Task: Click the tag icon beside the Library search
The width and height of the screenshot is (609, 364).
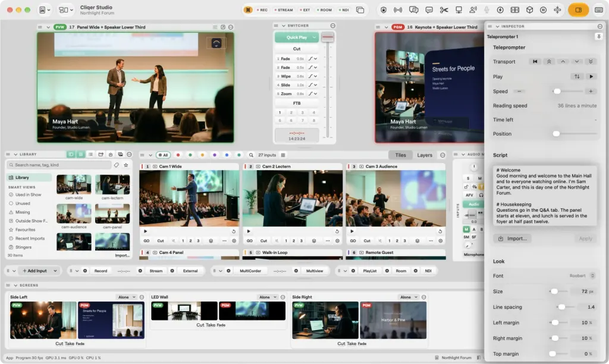Action: tap(117, 165)
